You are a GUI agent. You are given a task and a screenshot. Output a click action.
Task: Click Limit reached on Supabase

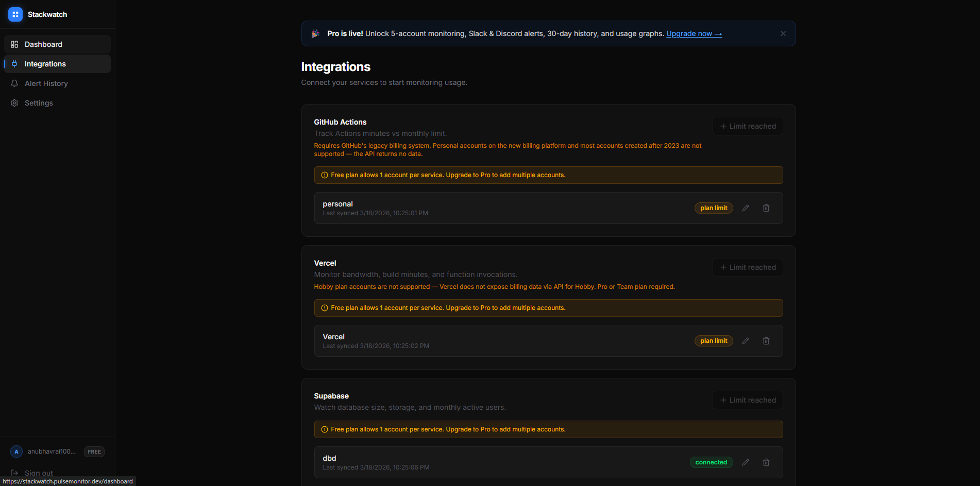click(x=747, y=400)
